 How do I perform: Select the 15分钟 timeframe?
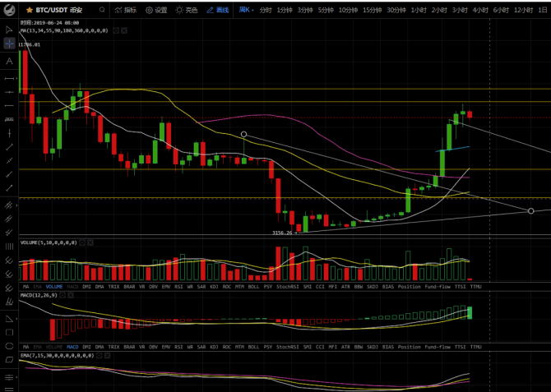[x=371, y=10]
